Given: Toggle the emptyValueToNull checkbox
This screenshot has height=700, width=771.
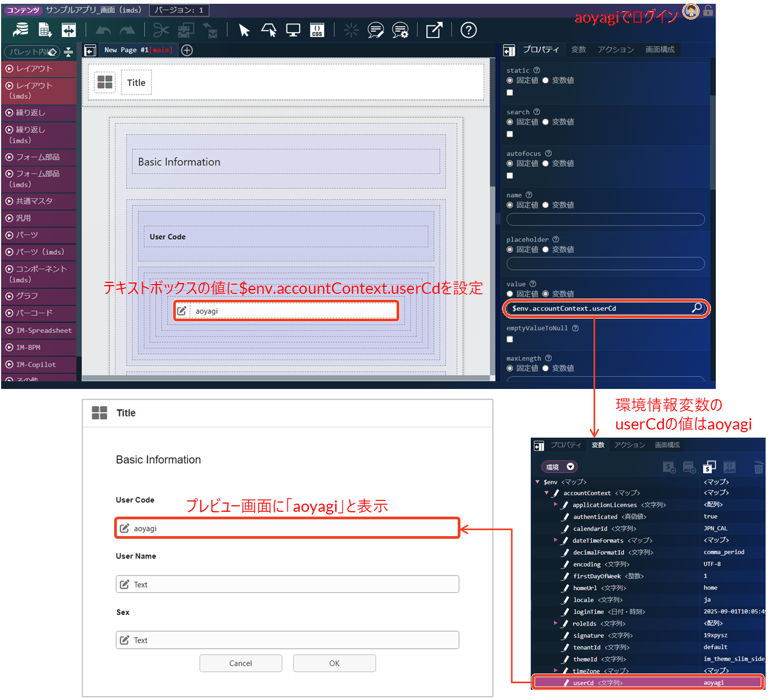Looking at the screenshot, I should (x=510, y=339).
